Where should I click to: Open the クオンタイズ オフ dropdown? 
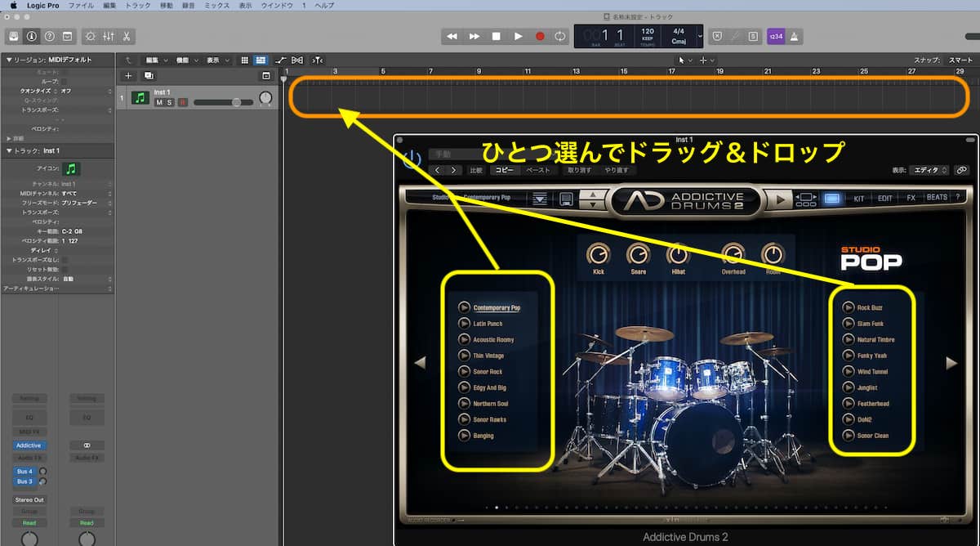[x=86, y=91]
